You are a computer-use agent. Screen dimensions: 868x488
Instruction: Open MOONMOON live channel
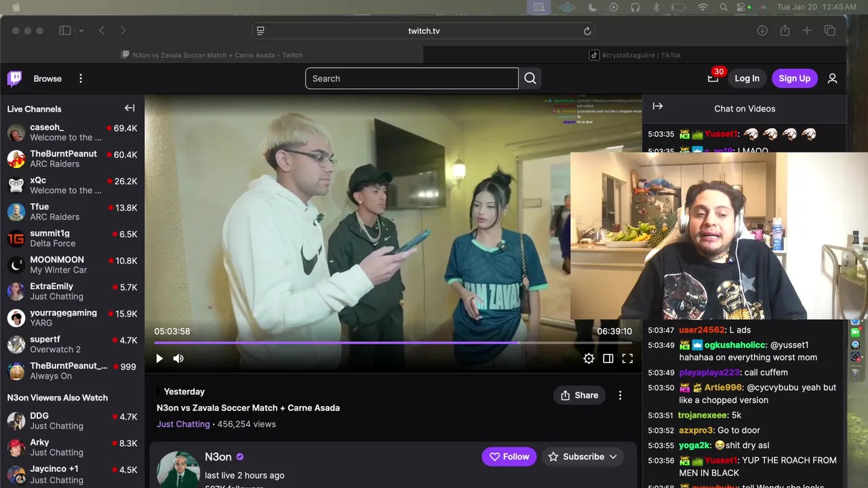[x=72, y=264]
